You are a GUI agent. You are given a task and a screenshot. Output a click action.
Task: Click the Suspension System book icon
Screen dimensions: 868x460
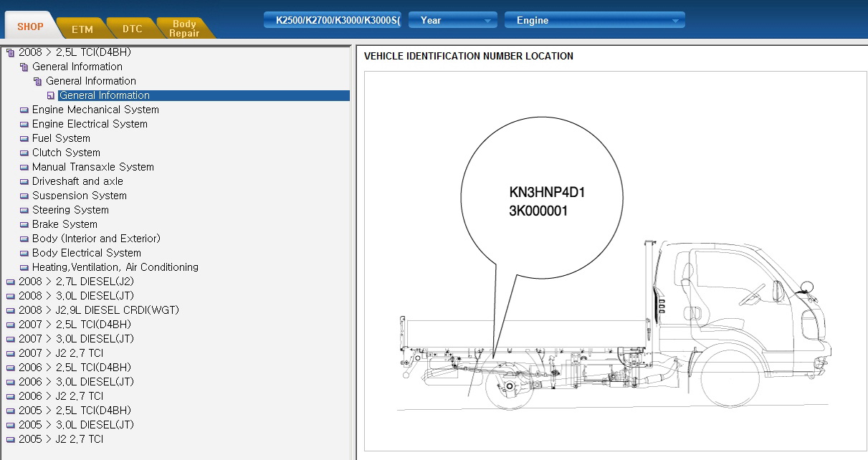[24, 196]
